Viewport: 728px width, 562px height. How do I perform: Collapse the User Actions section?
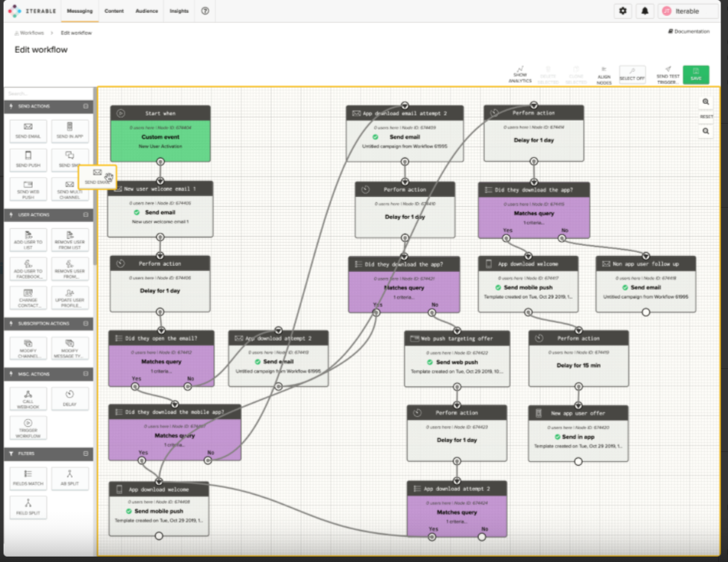86,215
